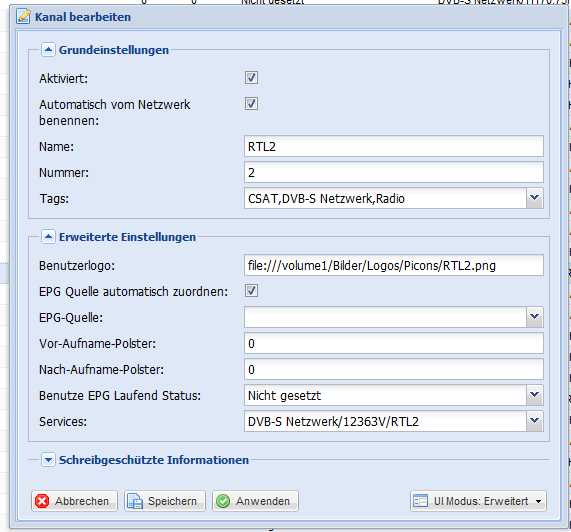This screenshot has width=571, height=532.
Task: Expand Schreibgeschützte Informationen section
Action: pyautogui.click(x=48, y=460)
